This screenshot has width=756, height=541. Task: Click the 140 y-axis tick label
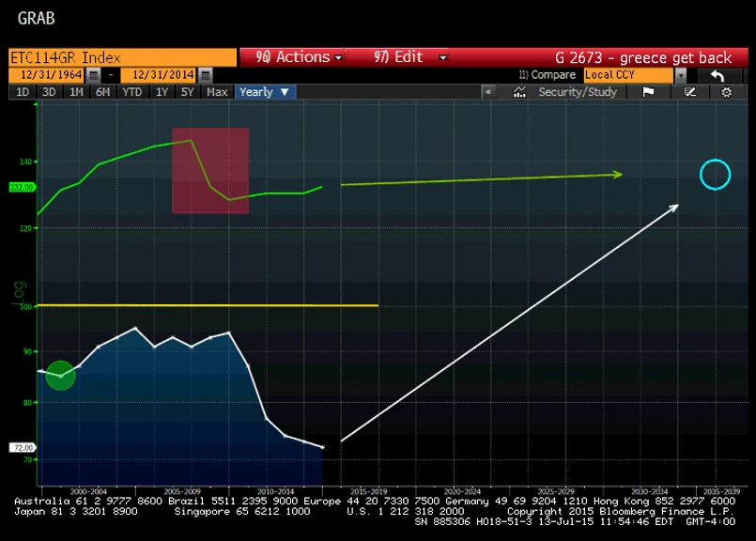25,162
